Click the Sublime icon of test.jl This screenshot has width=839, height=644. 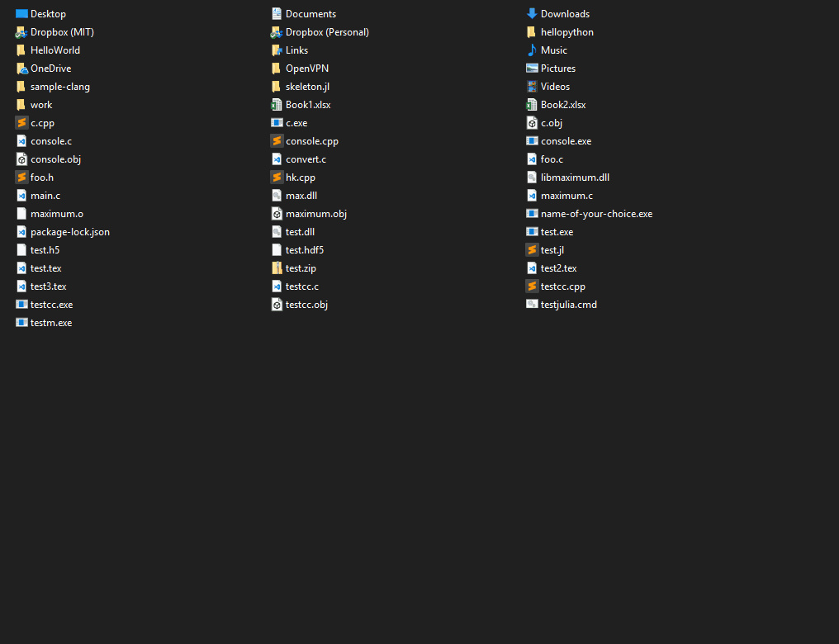[532, 250]
